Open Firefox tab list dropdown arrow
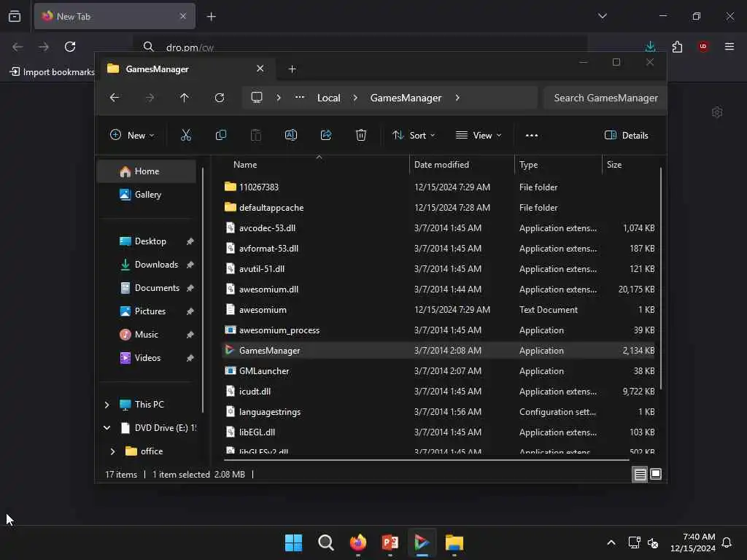 [x=602, y=16]
